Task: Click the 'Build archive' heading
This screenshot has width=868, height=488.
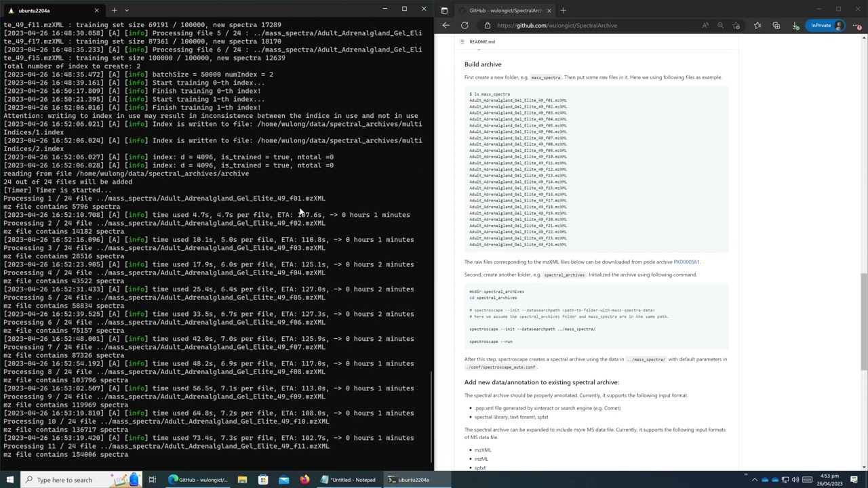Action: coord(483,64)
